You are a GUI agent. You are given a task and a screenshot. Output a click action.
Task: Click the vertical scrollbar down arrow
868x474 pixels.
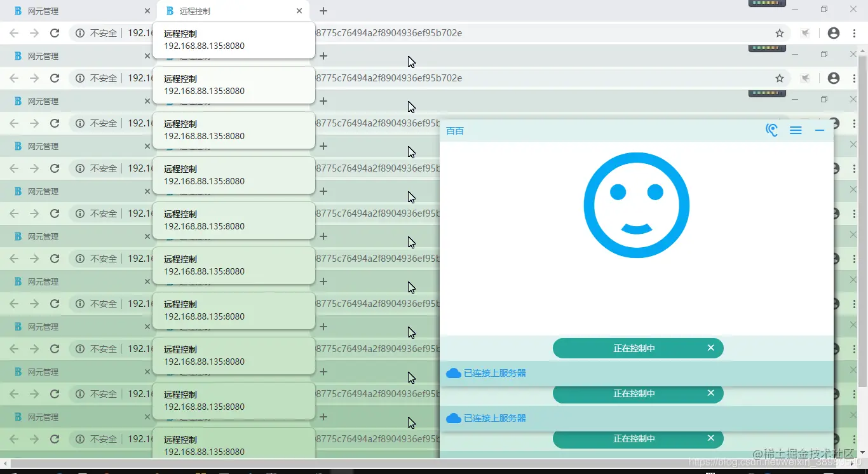863,452
